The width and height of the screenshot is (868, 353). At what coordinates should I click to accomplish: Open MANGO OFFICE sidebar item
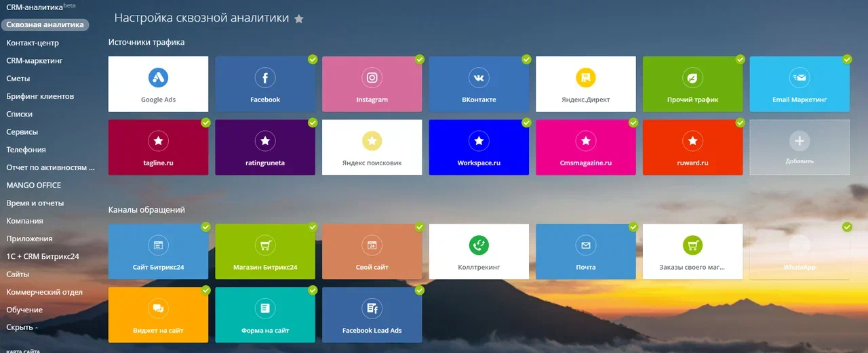point(34,185)
